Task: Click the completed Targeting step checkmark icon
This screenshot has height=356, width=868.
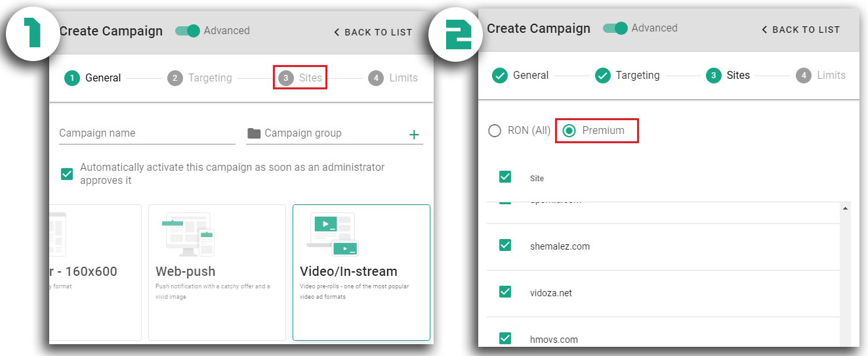Action: click(x=602, y=76)
